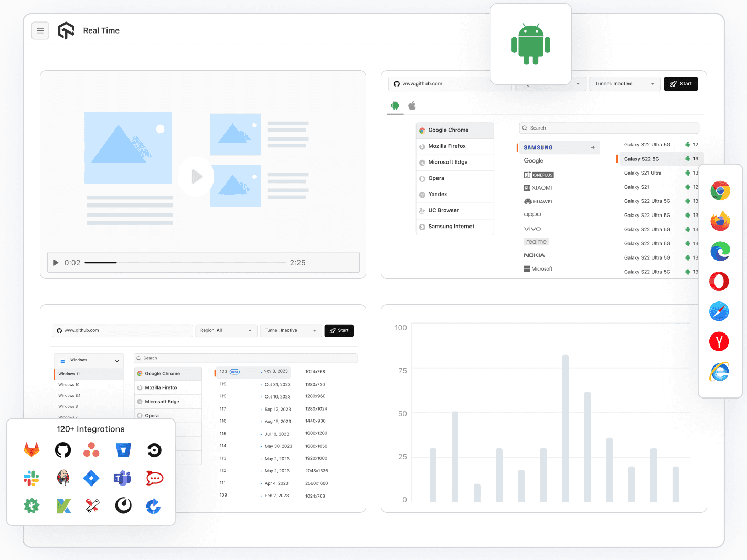This screenshot has width=747, height=560.
Task: Expand the Windows OS selector dropdown
Action: (89, 360)
